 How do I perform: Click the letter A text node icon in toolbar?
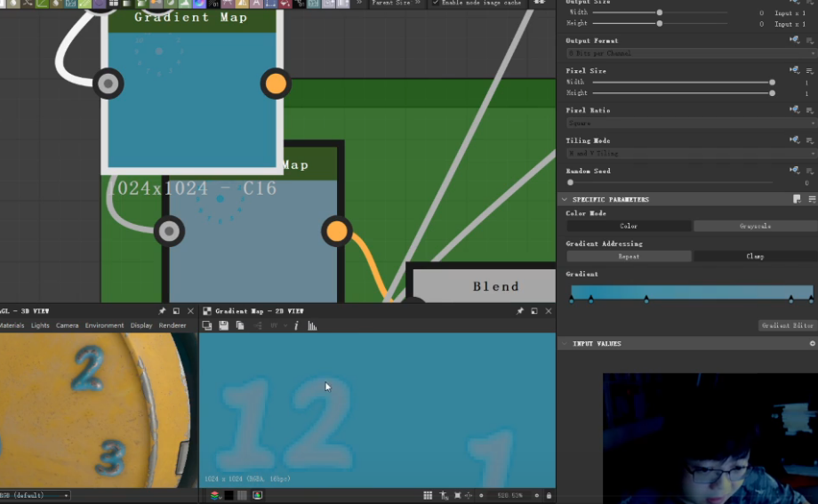[x=256, y=4]
